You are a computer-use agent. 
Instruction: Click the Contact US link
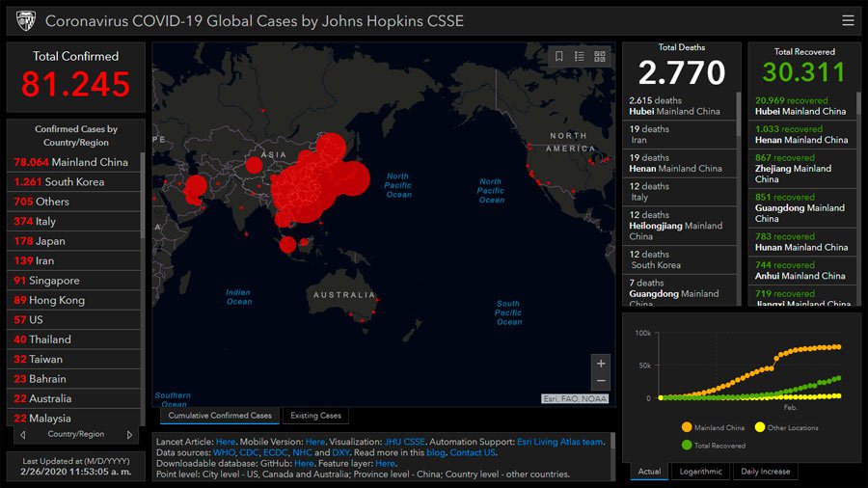pos(473,452)
